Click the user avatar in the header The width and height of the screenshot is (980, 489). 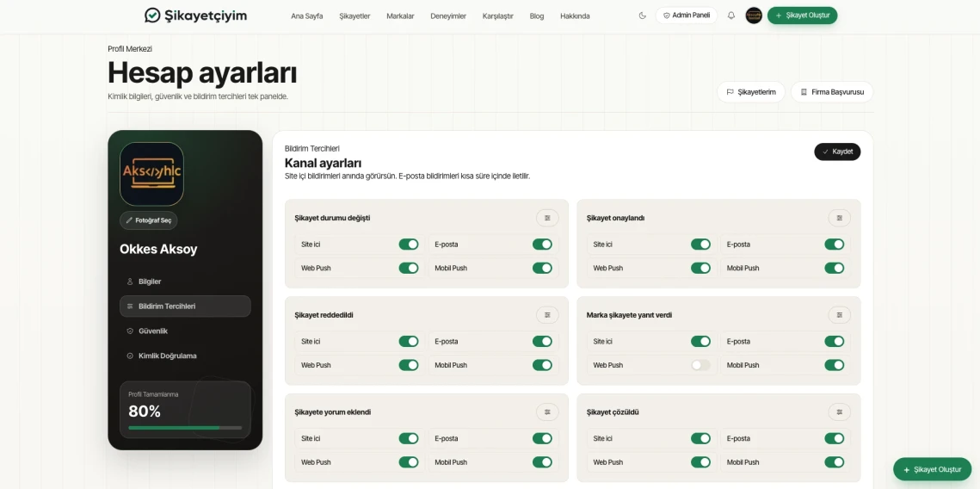tap(754, 15)
